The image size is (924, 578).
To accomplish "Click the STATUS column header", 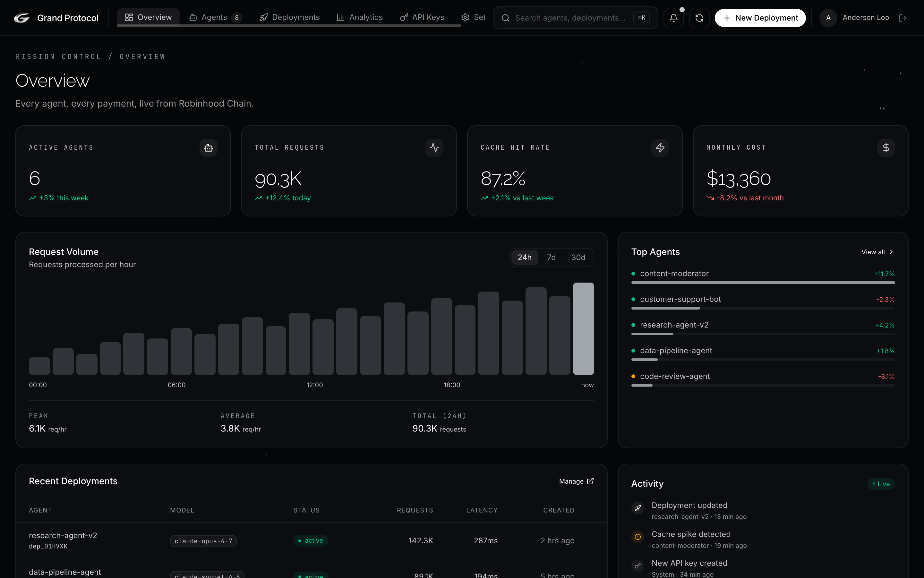I will (x=306, y=510).
